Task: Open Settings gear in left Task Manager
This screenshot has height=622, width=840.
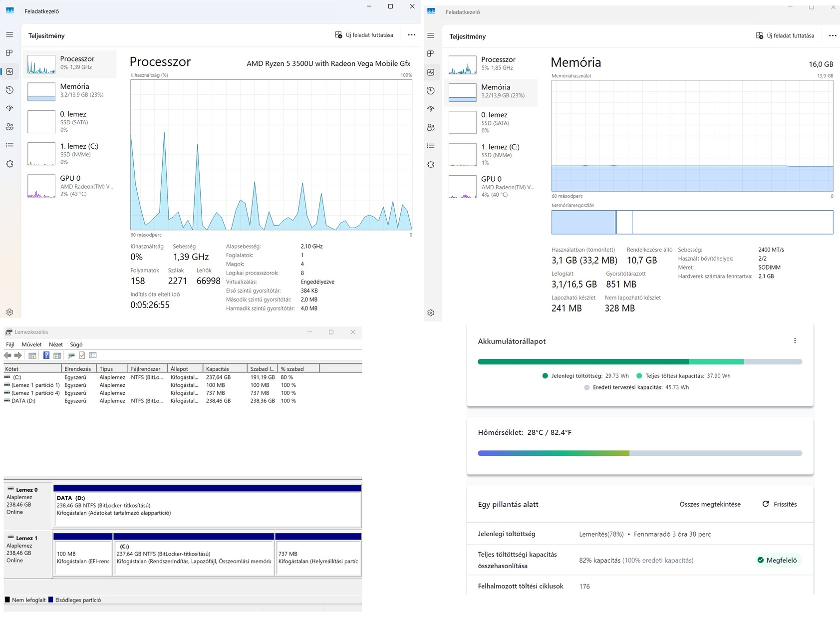Action: click(9, 312)
